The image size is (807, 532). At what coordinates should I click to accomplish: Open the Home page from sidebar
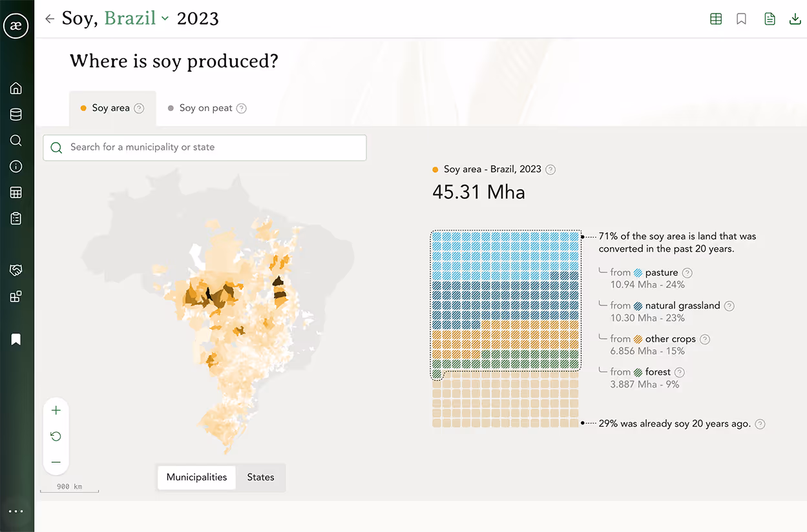coord(16,88)
